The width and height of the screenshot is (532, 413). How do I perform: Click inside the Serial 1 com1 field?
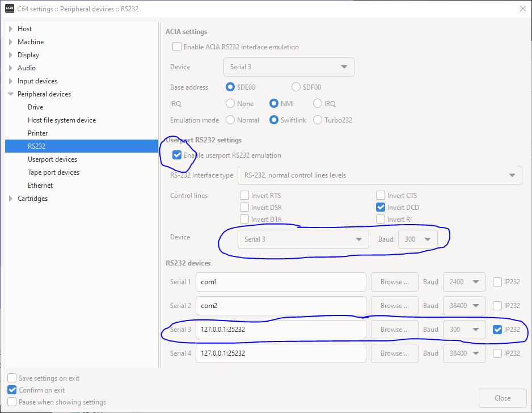click(x=281, y=281)
